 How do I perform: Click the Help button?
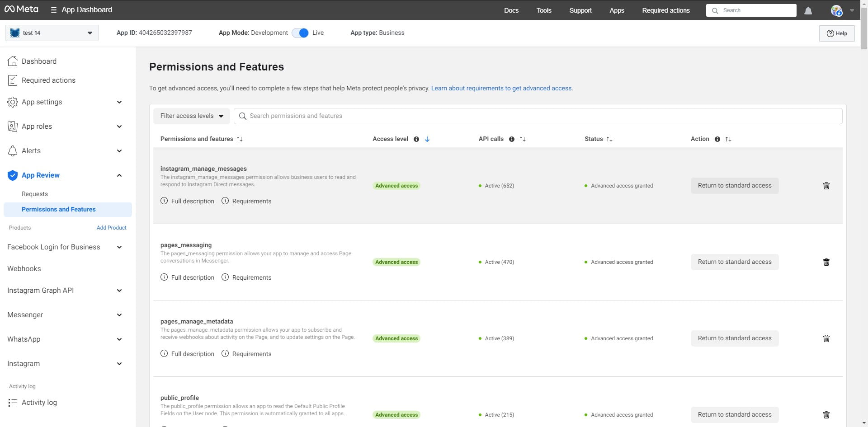coord(836,33)
